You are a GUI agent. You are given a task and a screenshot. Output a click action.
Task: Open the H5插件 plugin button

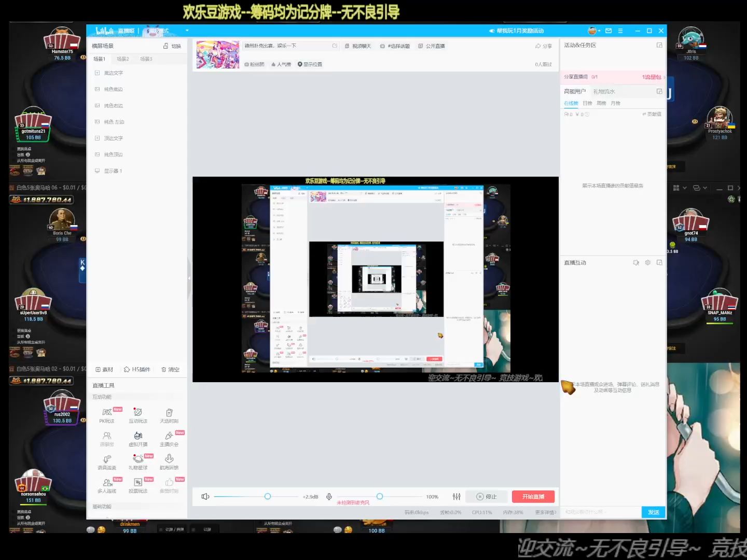click(x=137, y=370)
